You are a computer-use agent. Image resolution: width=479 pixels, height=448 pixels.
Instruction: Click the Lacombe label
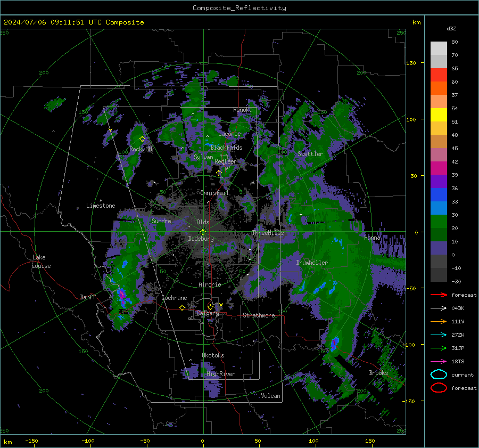click(229, 134)
